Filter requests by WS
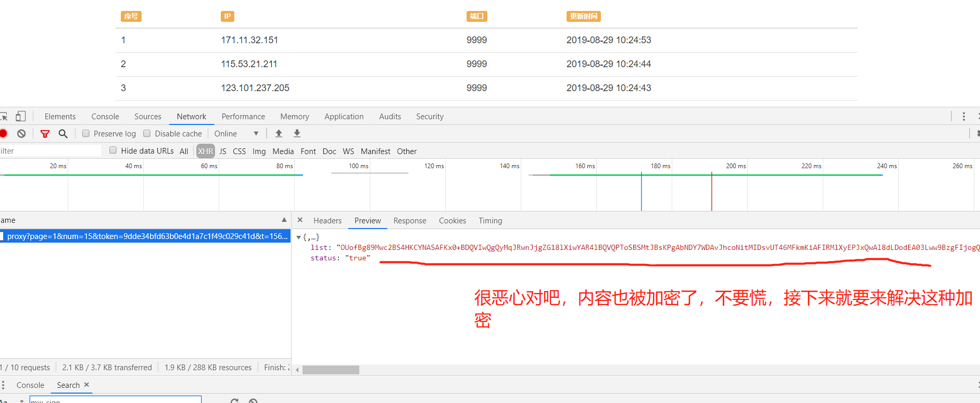This screenshot has width=980, height=403. click(x=348, y=152)
